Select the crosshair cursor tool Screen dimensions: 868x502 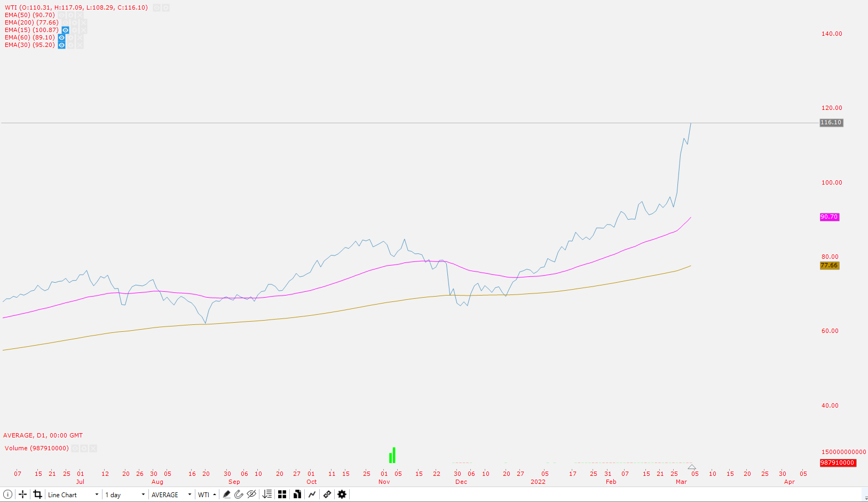point(22,495)
